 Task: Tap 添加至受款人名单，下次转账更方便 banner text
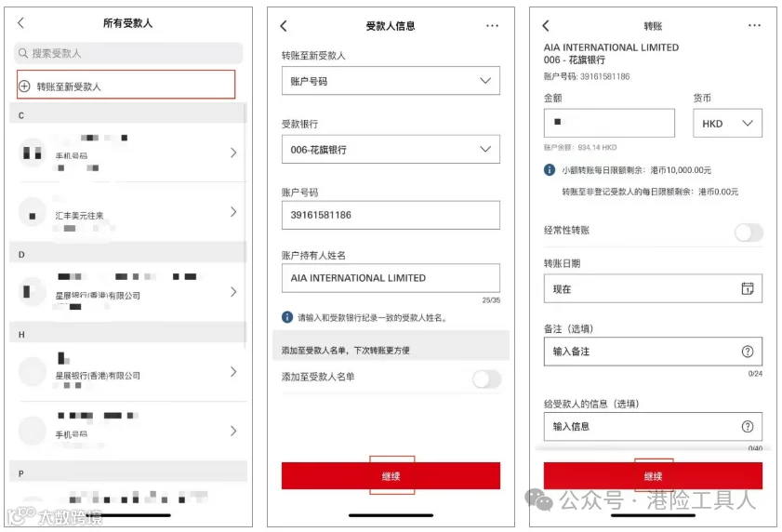pos(346,351)
